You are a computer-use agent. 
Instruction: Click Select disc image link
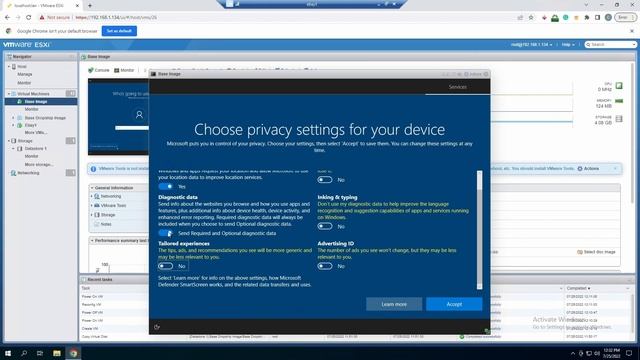(x=596, y=252)
